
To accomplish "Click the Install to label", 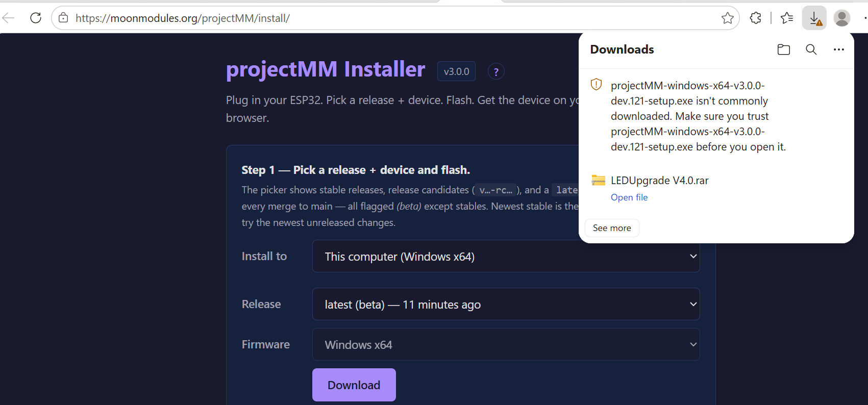I will click(264, 256).
